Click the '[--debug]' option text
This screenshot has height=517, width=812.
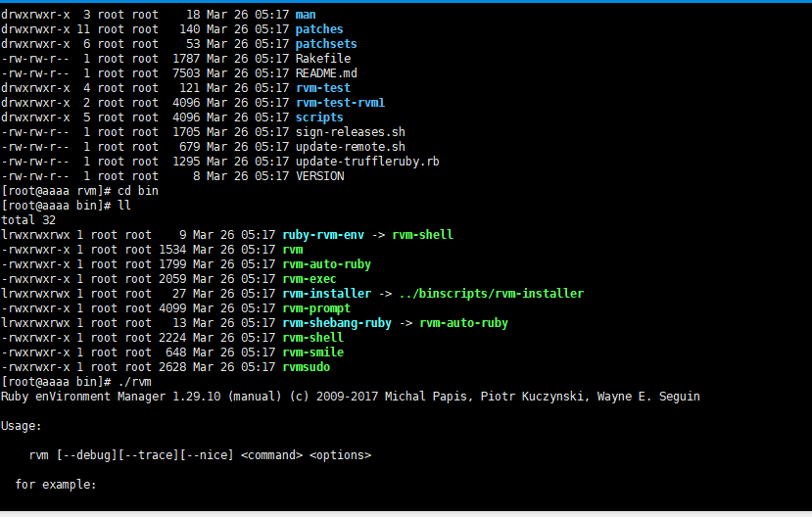pos(86,455)
